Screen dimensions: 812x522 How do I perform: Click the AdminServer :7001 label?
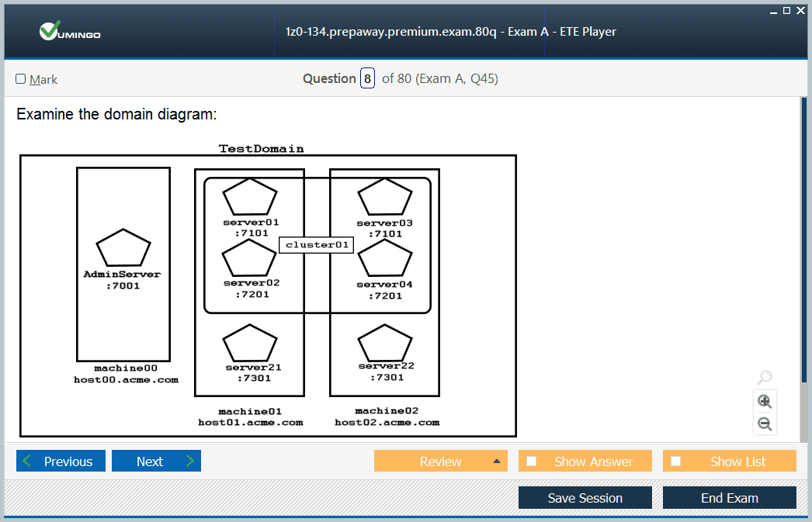[x=122, y=280]
